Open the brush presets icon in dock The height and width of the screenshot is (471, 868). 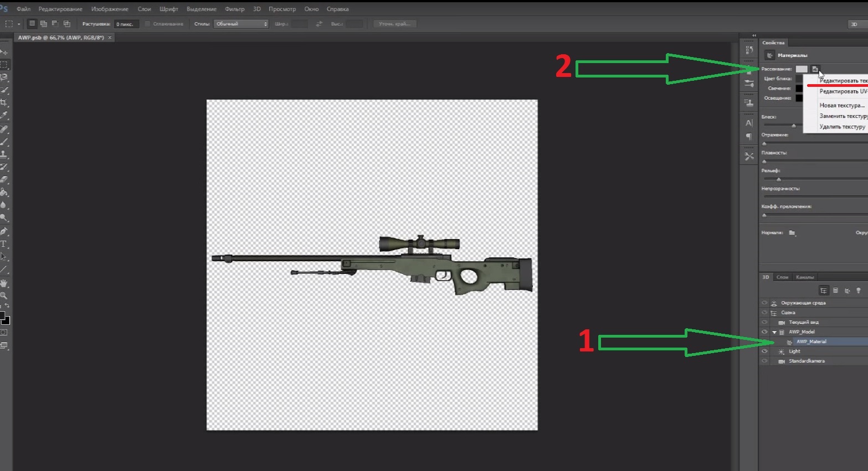point(749,84)
